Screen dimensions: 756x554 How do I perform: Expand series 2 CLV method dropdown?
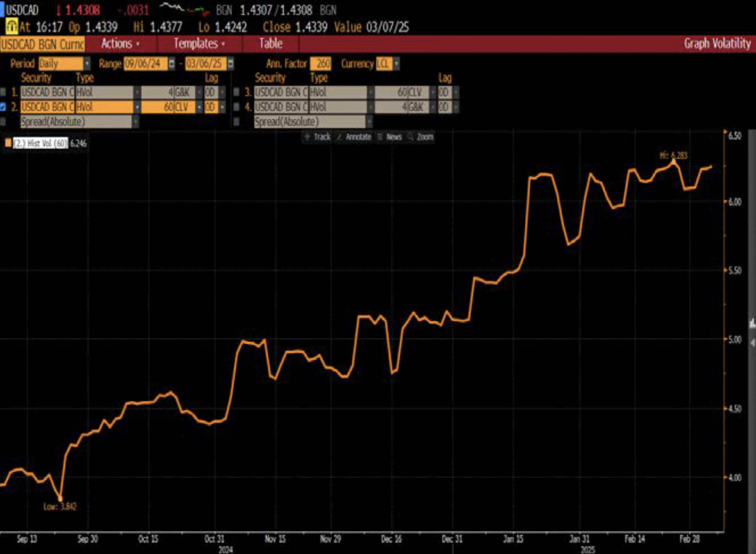pos(199,107)
